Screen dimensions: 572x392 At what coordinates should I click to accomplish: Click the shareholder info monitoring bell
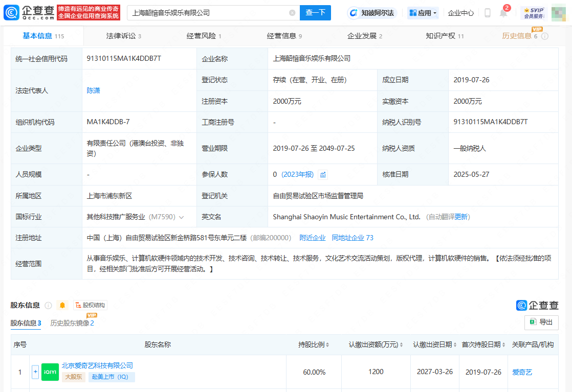pyautogui.click(x=62, y=305)
